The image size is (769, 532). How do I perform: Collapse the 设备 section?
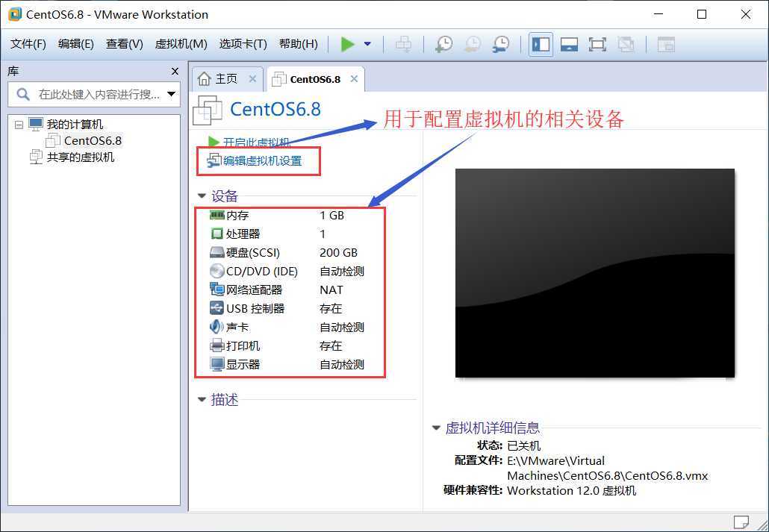(x=202, y=195)
